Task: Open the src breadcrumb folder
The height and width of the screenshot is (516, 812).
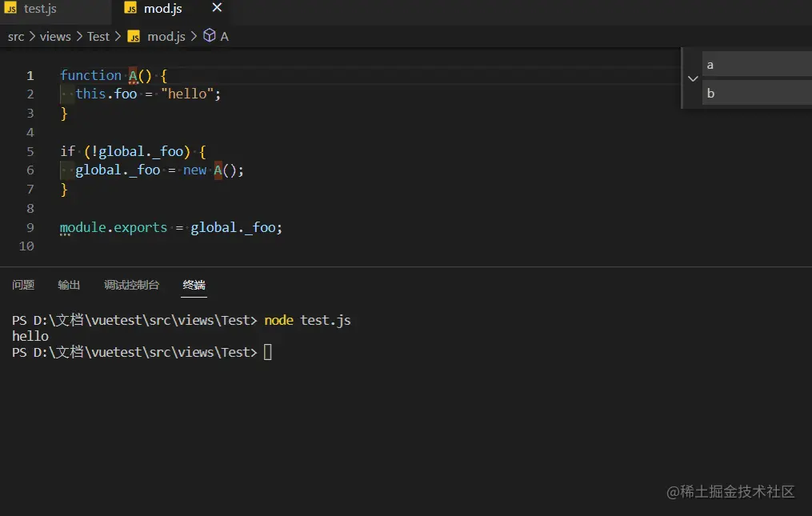Action: [x=16, y=37]
